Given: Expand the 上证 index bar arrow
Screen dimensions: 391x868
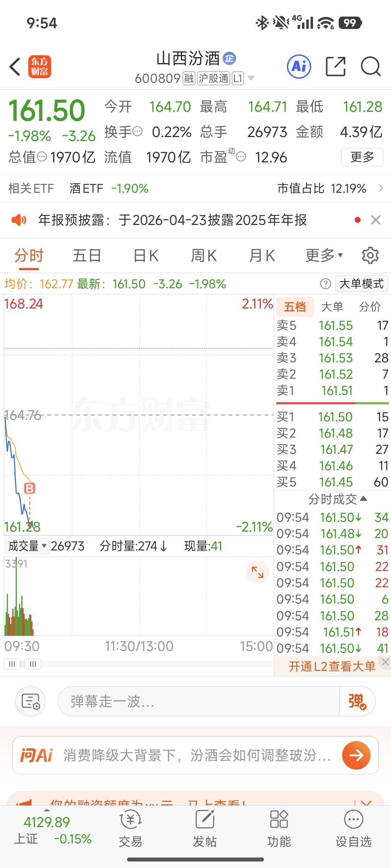Looking at the screenshot, I should point(47,809).
